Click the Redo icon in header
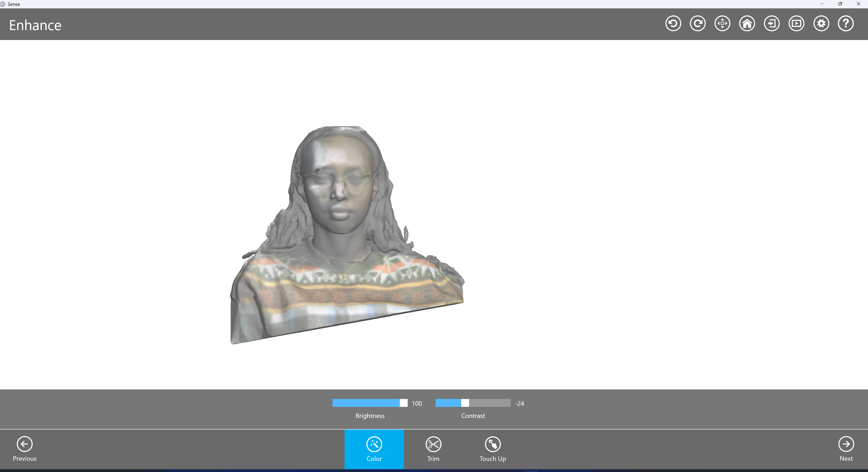Viewport: 868px width, 472px height. [x=698, y=24]
